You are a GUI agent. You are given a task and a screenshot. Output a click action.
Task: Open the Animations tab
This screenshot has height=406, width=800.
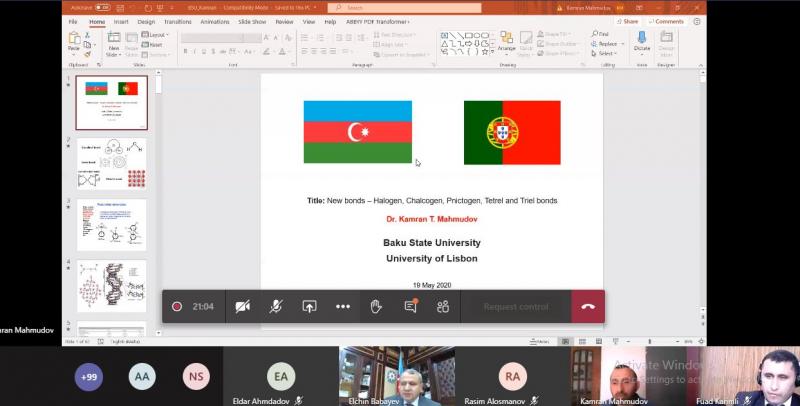tap(215, 22)
